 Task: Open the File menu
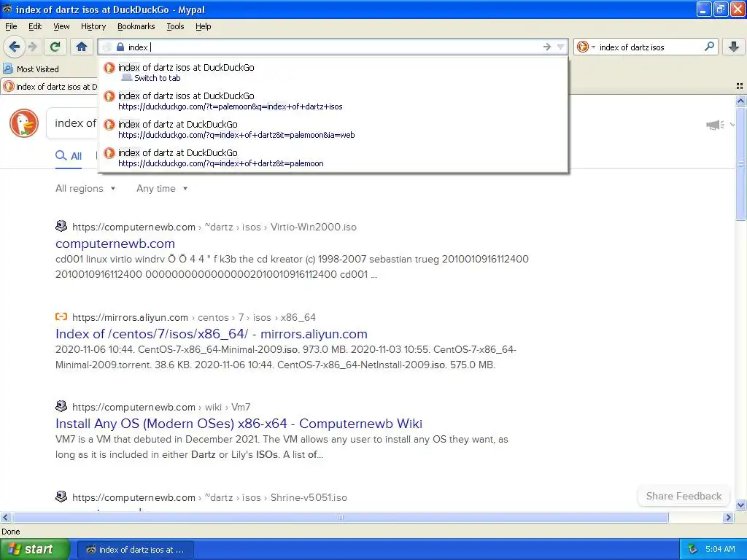pyautogui.click(x=11, y=26)
